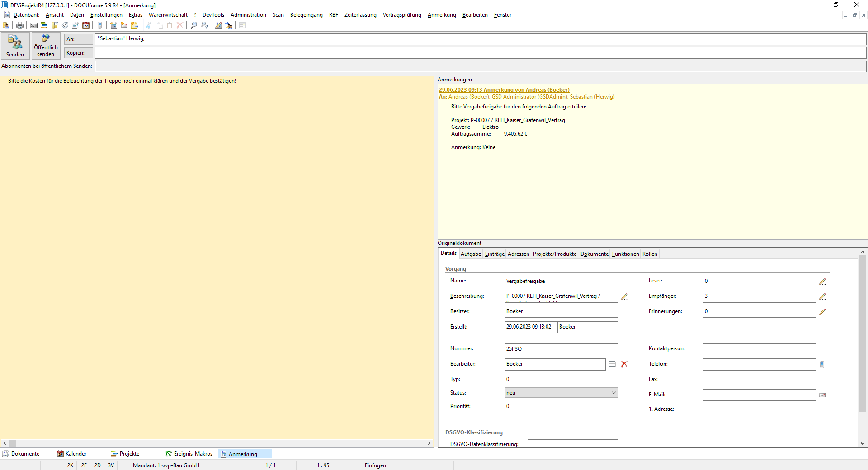Click the greyed form icon at toolbar end
Viewport: 868px width, 470px height.
click(243, 25)
